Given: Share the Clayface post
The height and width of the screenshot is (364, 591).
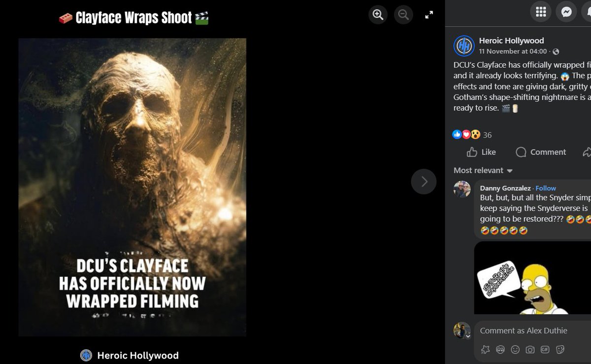Looking at the screenshot, I should [587, 152].
